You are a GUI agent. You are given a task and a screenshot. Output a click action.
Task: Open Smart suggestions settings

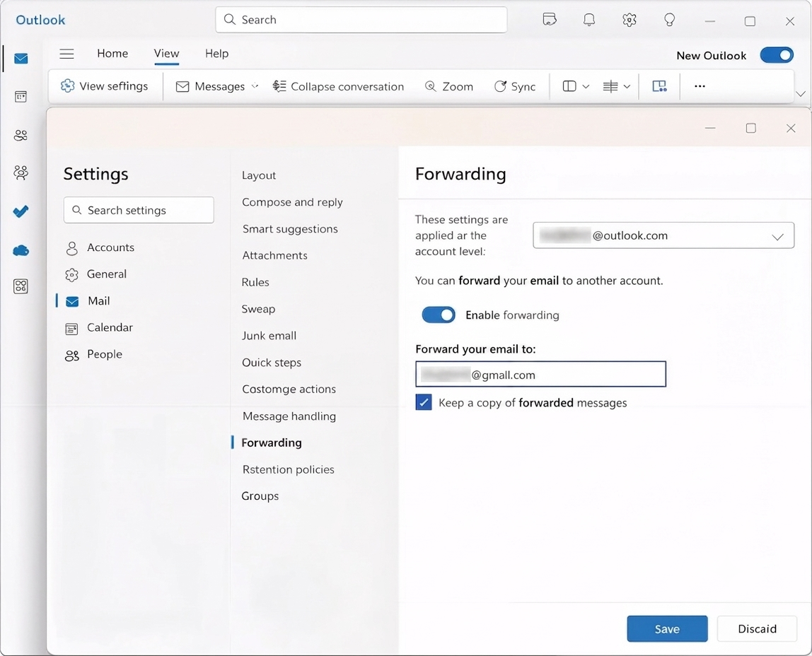[x=290, y=228]
